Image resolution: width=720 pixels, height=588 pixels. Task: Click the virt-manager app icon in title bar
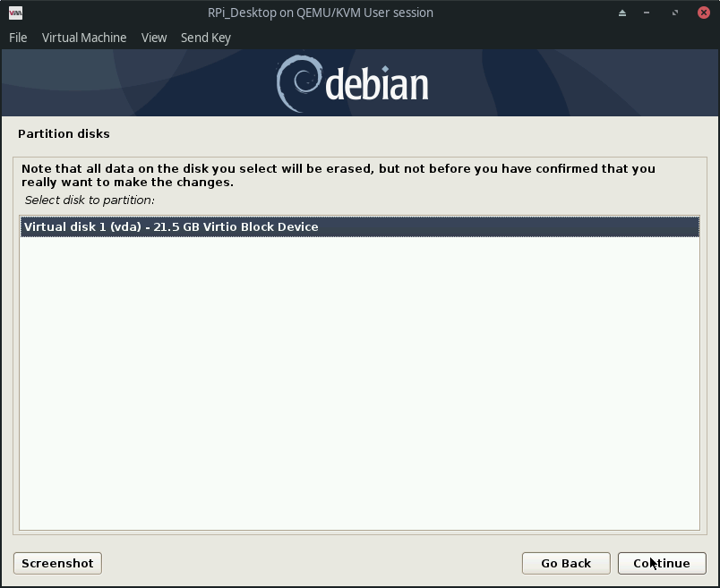point(15,13)
